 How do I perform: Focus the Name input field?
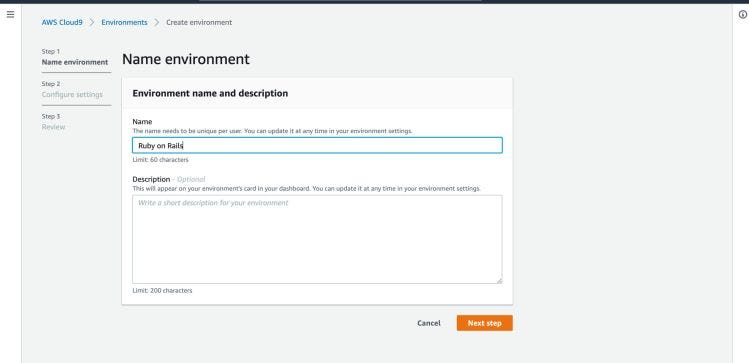[x=317, y=145]
